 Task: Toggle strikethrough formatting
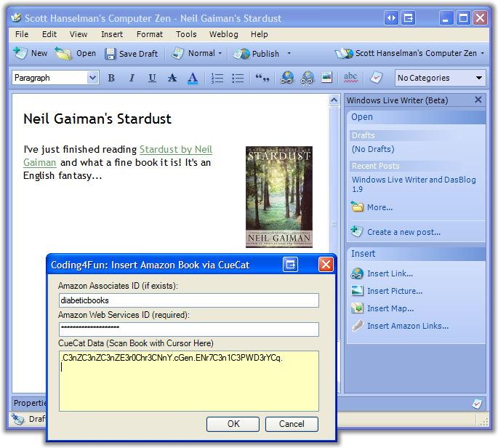coord(172,78)
